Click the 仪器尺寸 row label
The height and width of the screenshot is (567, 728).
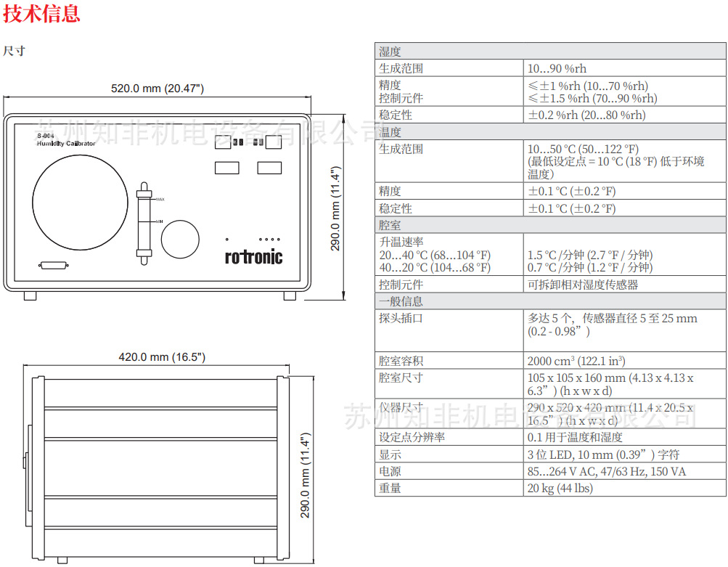click(x=401, y=407)
